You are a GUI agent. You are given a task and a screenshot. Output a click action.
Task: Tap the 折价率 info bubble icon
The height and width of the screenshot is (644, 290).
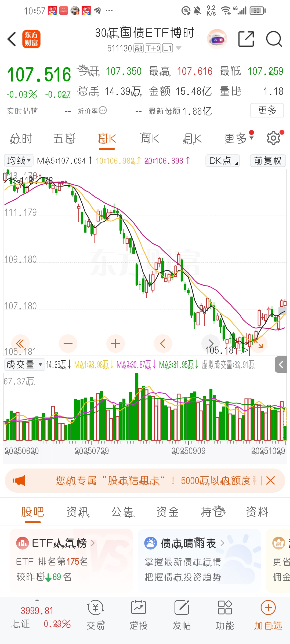(103, 110)
